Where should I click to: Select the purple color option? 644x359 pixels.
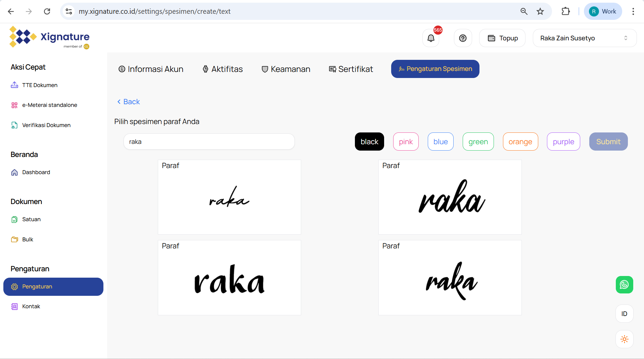(x=563, y=142)
